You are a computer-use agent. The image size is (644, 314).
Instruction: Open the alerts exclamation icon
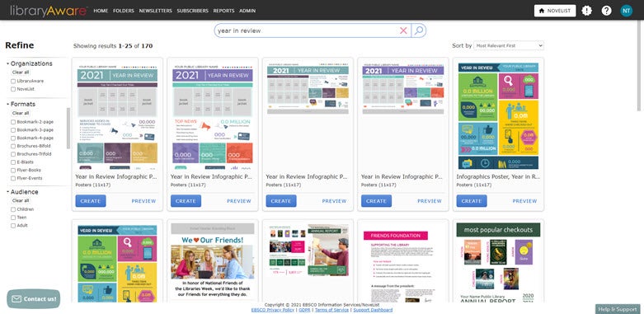coord(586,11)
